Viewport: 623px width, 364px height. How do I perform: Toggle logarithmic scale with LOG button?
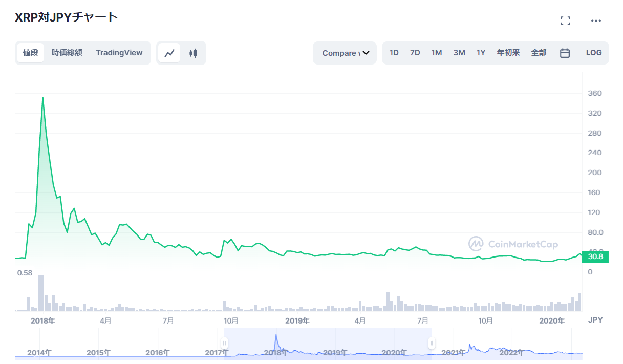tap(593, 52)
